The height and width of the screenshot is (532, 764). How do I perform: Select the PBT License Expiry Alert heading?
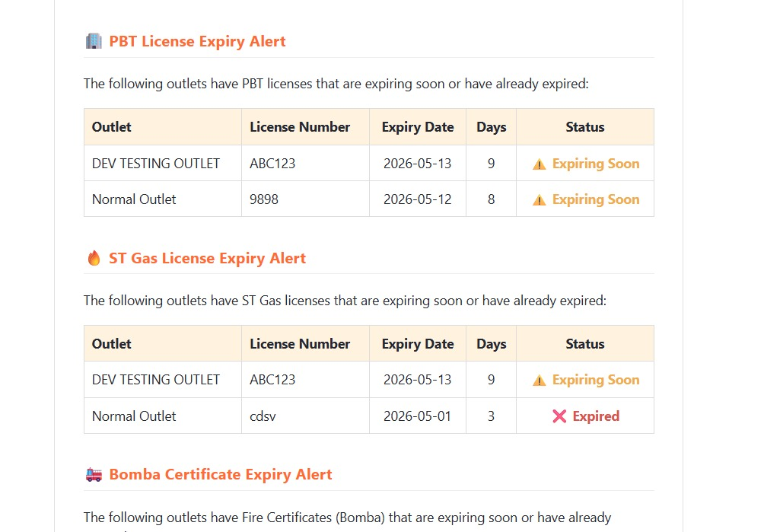(x=197, y=41)
